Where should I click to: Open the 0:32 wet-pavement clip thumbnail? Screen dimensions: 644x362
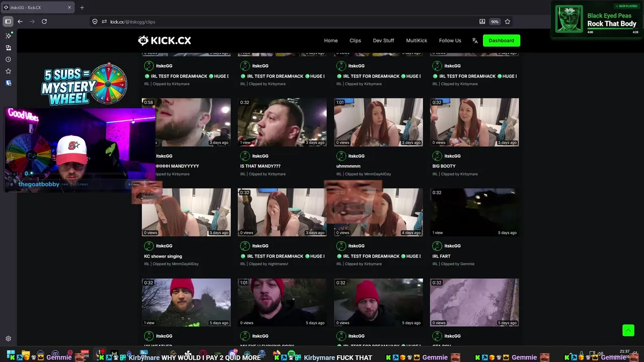474,303
